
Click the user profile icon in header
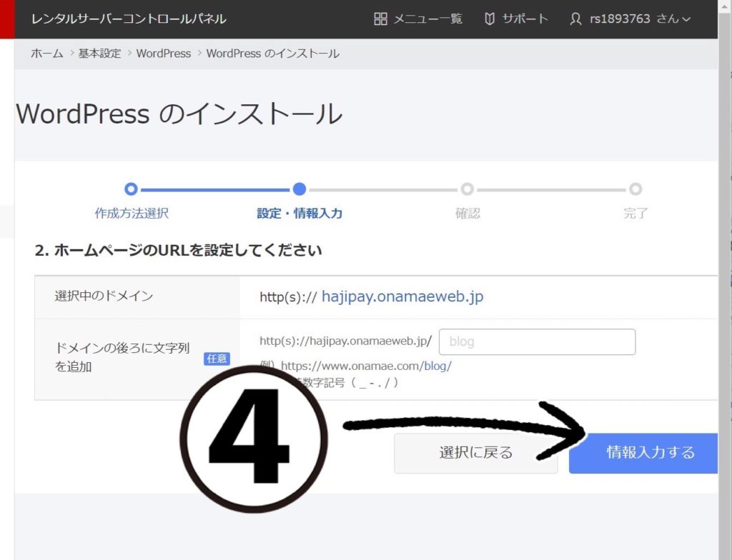pos(575,19)
